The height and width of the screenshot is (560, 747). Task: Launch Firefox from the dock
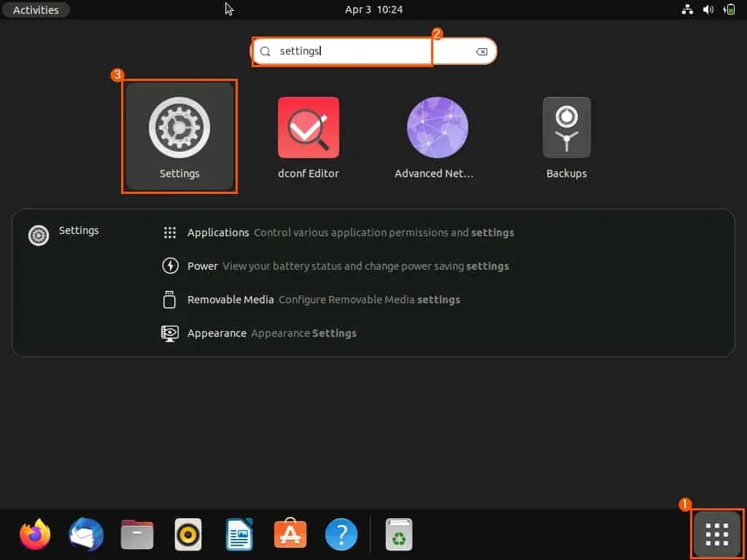coord(34,534)
